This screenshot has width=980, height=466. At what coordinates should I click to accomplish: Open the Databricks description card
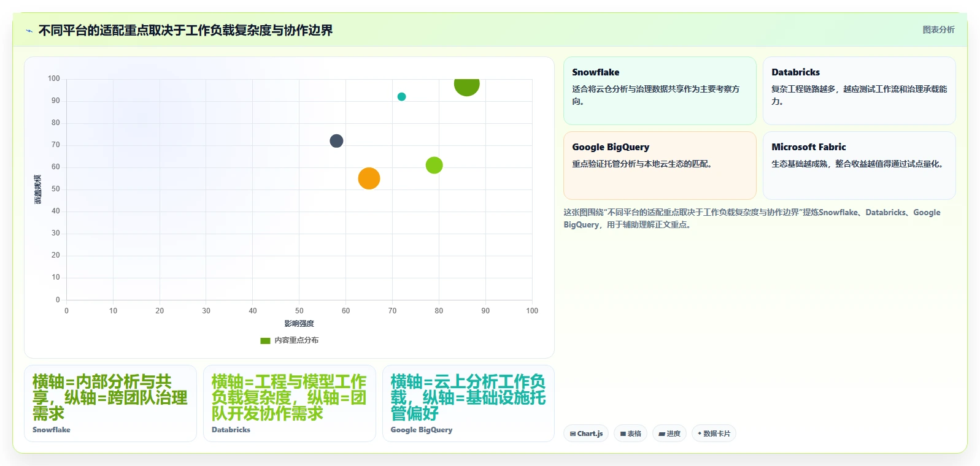click(859, 91)
